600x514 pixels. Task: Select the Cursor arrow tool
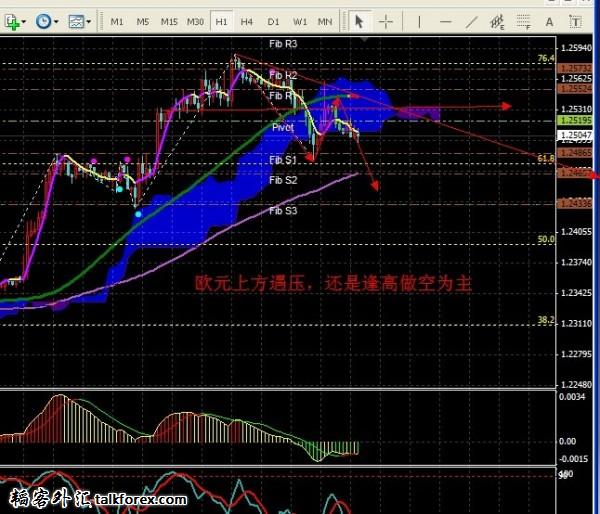click(359, 22)
